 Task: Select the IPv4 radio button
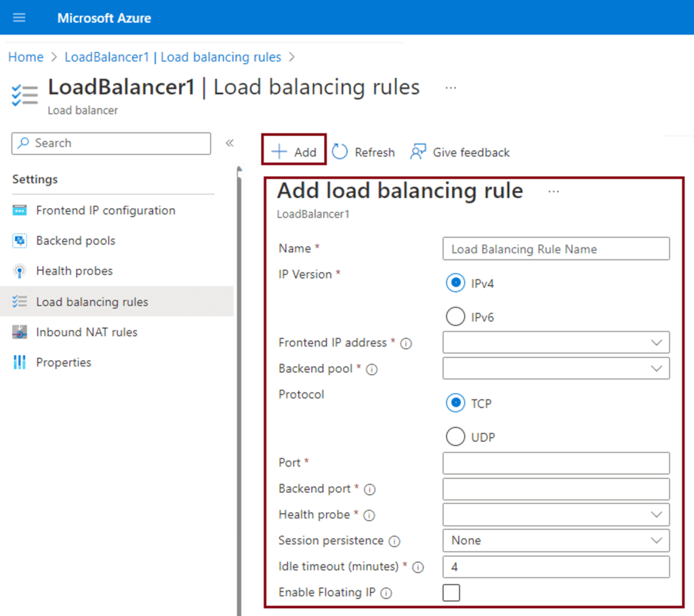pos(455,283)
